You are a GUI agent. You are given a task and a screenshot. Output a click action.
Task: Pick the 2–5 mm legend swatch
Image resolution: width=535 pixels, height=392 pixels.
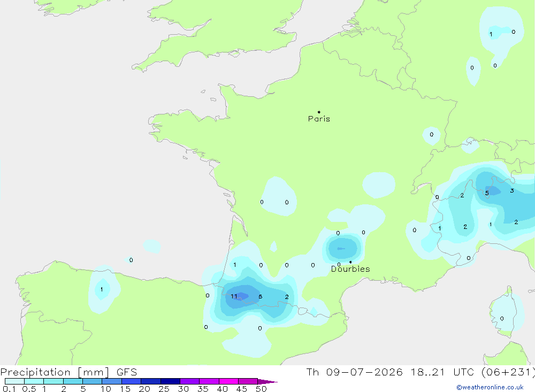pos(73,381)
